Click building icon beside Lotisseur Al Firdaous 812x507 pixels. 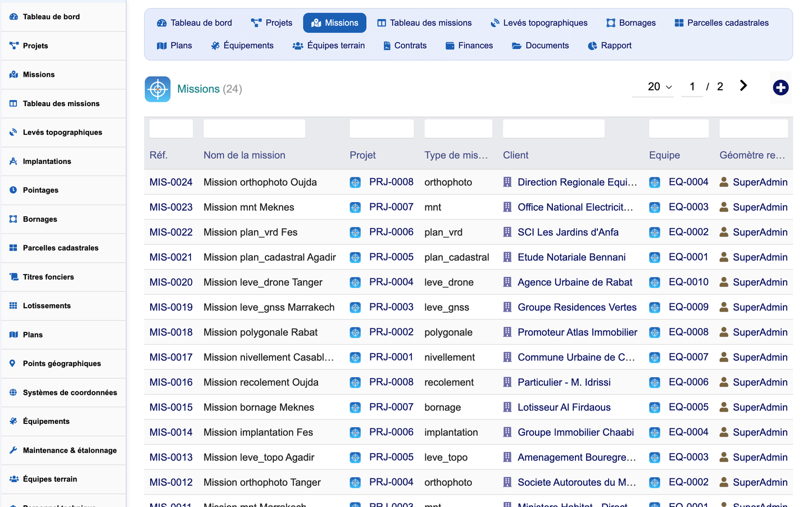coord(507,407)
